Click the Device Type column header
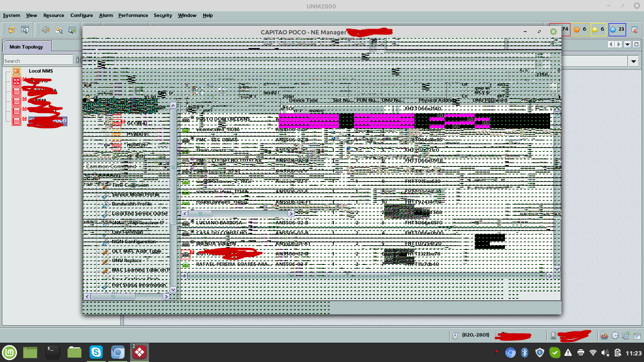The image size is (644, 362). tap(303, 100)
